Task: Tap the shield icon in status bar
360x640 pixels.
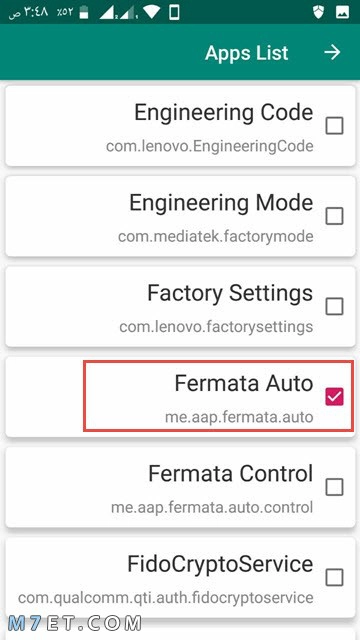Action: [318, 12]
